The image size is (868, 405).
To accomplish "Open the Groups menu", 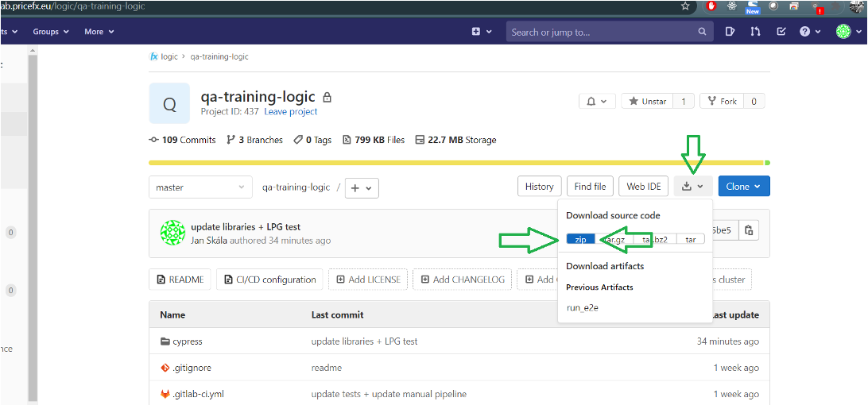I will point(51,32).
